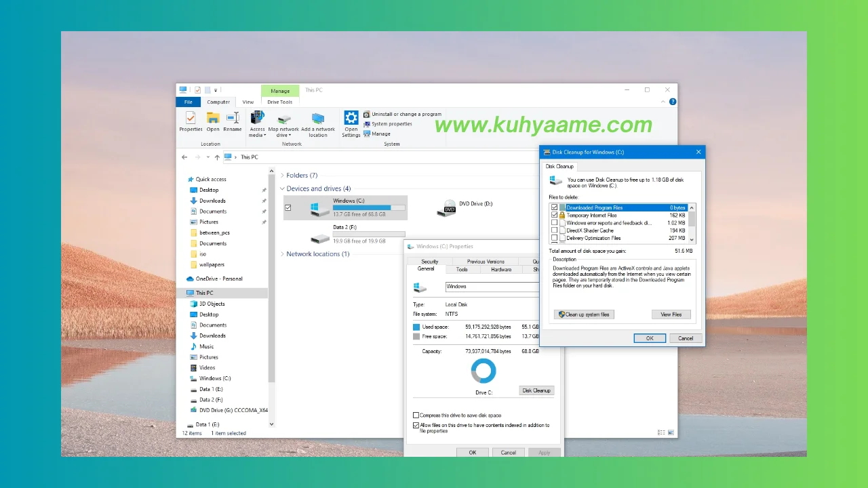Select DVD Drive (G:) CCCOMA_X64 in sidebar

(229, 410)
